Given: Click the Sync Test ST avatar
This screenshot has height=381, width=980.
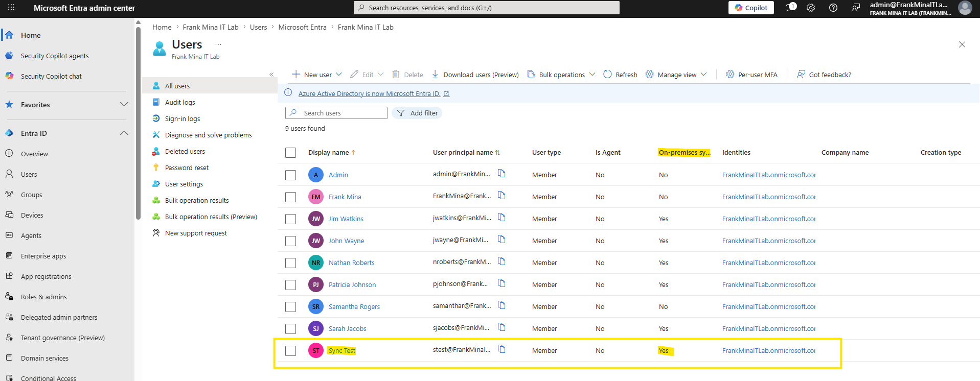Looking at the screenshot, I should point(316,350).
